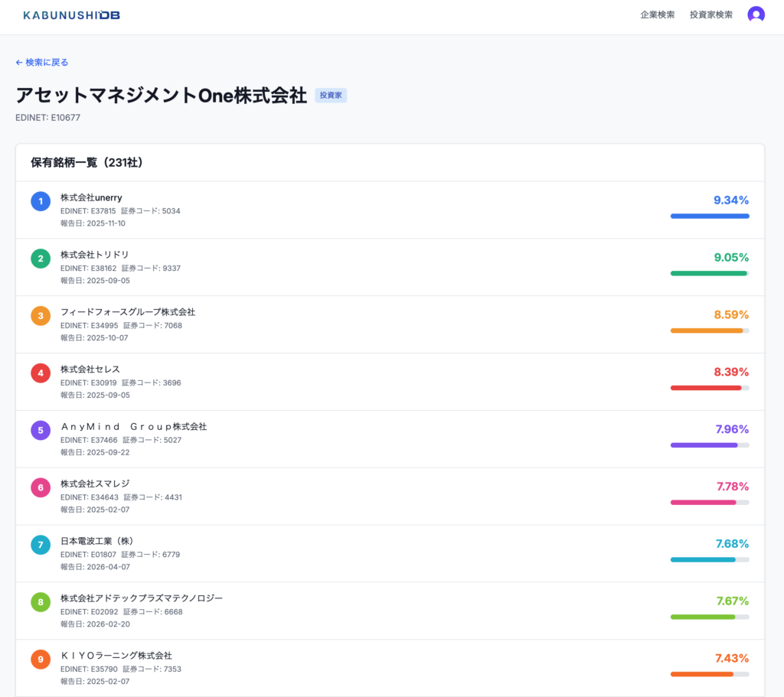This screenshot has width=784, height=697.
Task: Click the 投資家 tag badge
Action: click(x=331, y=96)
